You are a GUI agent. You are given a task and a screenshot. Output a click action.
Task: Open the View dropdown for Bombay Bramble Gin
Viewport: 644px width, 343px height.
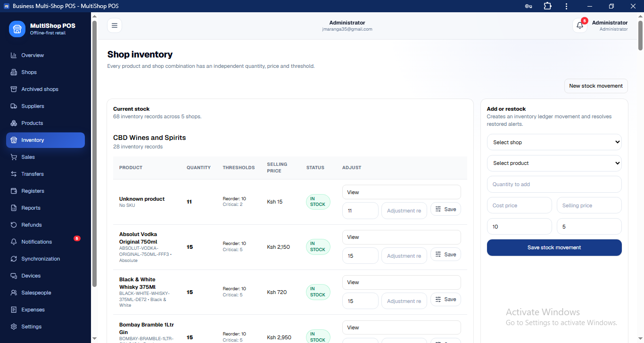(x=402, y=327)
